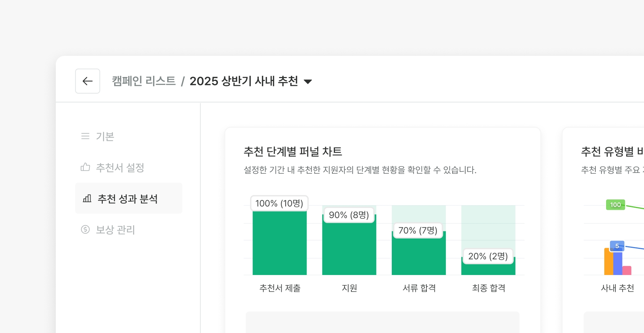Open the 2025 상반기 사내 추천 campaign title
644x333 pixels.
244,81
